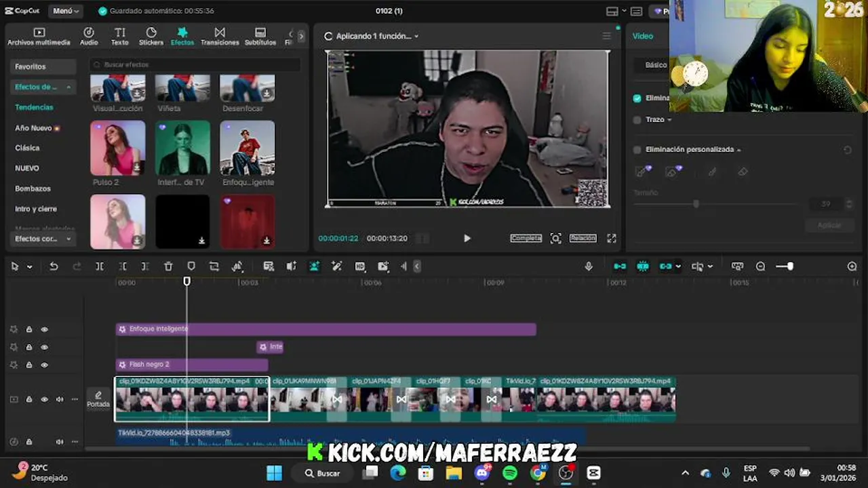Select the Pulso 2 effect thumbnail
The width and height of the screenshot is (868, 488).
[x=117, y=148]
